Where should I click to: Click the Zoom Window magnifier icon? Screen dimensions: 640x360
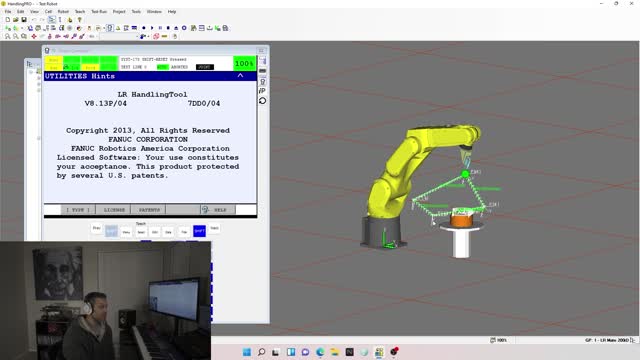pyautogui.click(x=24, y=36)
